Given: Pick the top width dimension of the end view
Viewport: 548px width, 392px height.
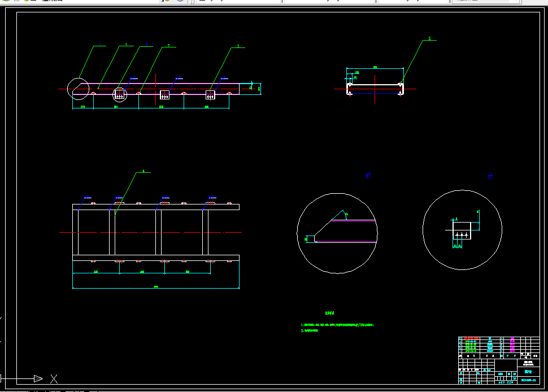Looking at the screenshot, I should tap(375, 68).
